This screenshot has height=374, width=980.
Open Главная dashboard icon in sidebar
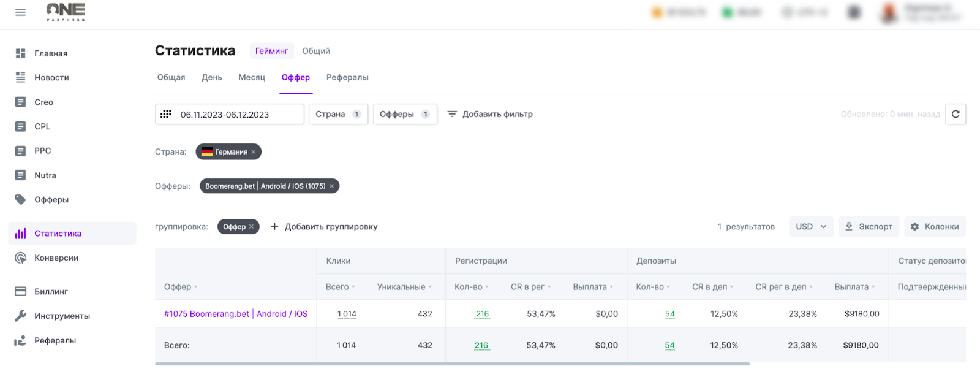20,53
